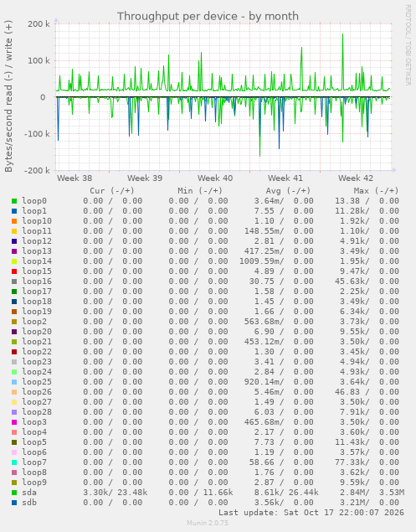Screen dimensions: 416x532
Task: Click the 'Cur (-/+)' column header
Action: pyautogui.click(x=112, y=191)
